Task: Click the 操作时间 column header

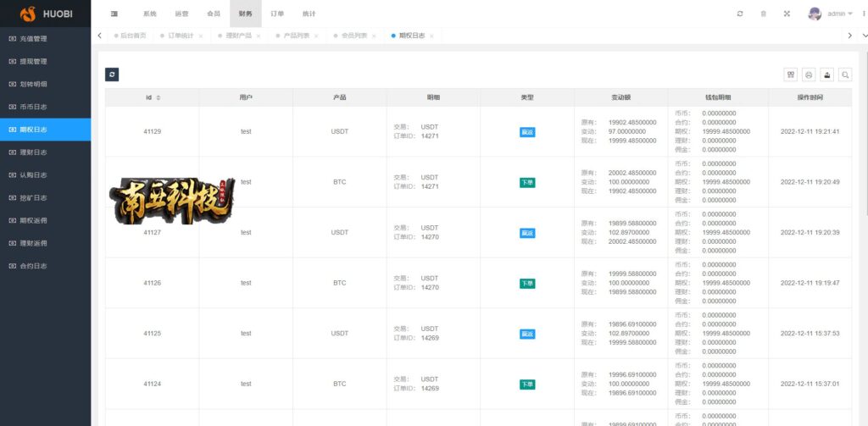Action: coord(810,98)
